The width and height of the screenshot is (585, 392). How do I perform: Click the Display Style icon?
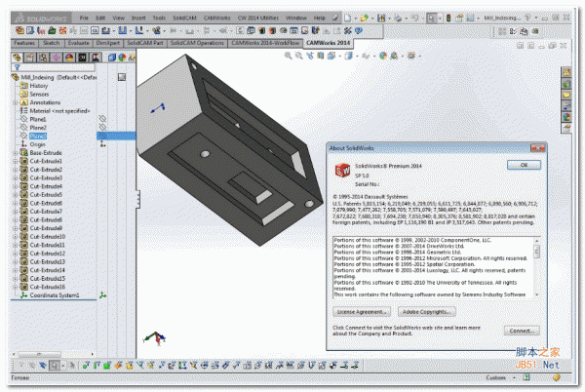(x=348, y=56)
